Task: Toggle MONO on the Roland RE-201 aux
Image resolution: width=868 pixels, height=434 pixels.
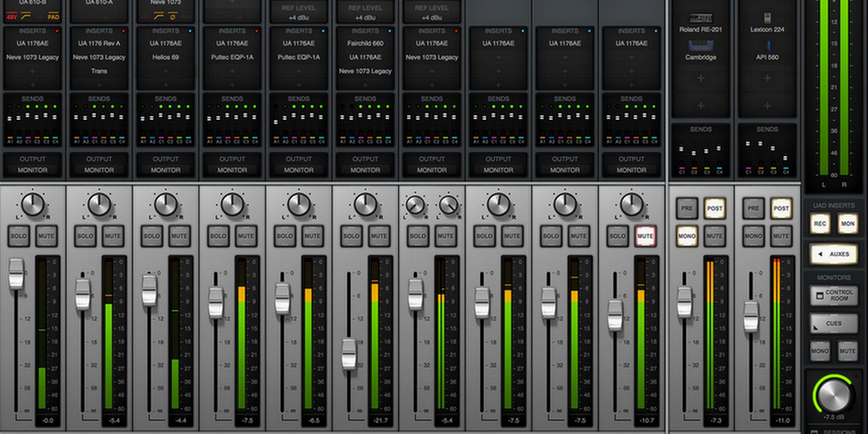Action: click(687, 236)
